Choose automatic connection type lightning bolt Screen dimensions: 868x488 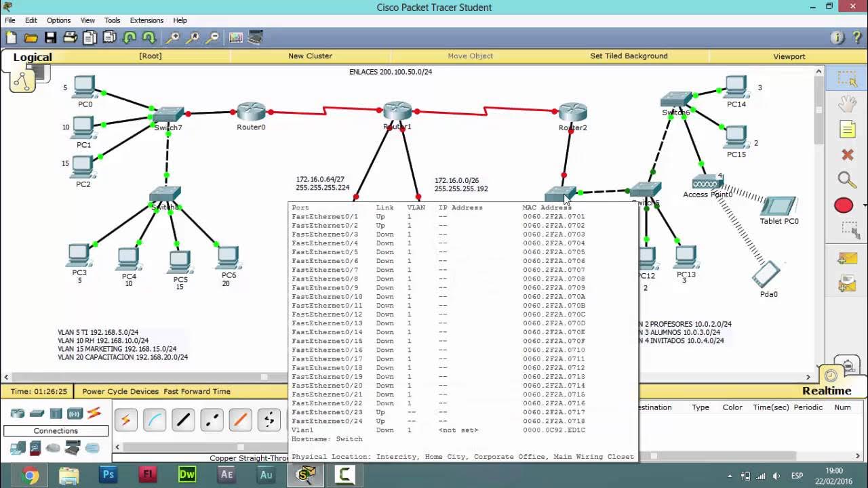coord(125,420)
